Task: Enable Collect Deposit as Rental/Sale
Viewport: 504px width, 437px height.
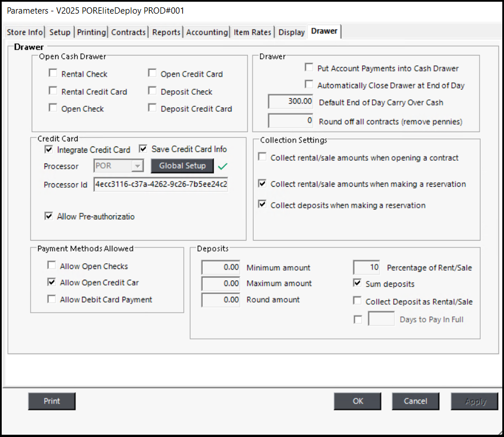Action: pos(358,301)
